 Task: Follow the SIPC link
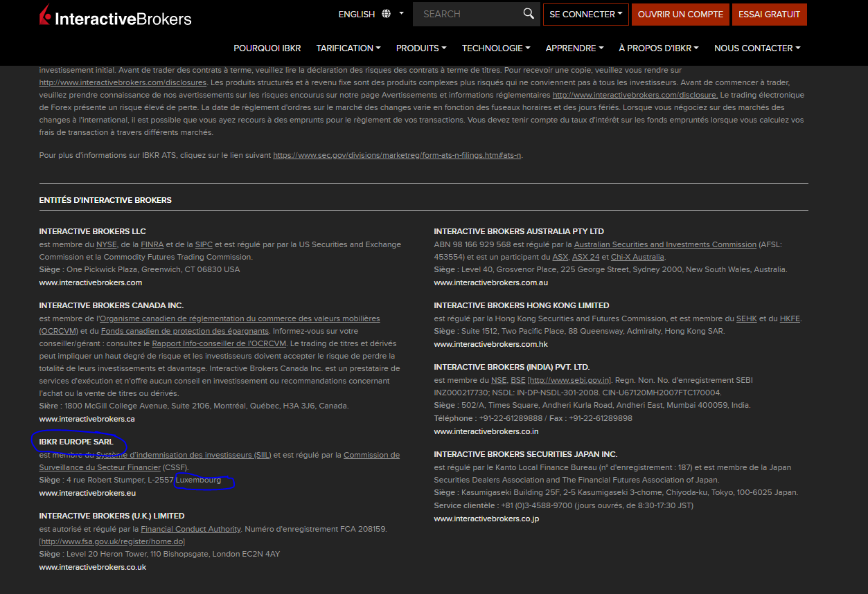click(204, 244)
